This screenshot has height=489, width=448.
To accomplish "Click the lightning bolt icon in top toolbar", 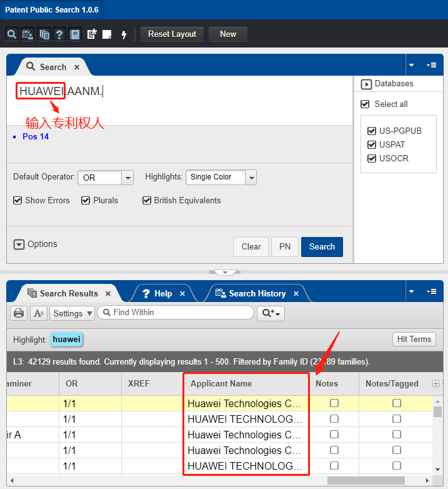I will point(124,34).
